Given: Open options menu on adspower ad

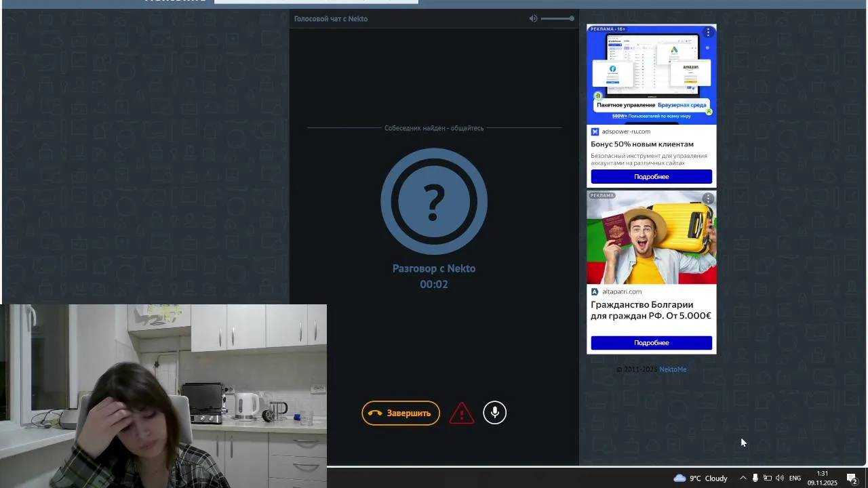Looking at the screenshot, I should (708, 32).
